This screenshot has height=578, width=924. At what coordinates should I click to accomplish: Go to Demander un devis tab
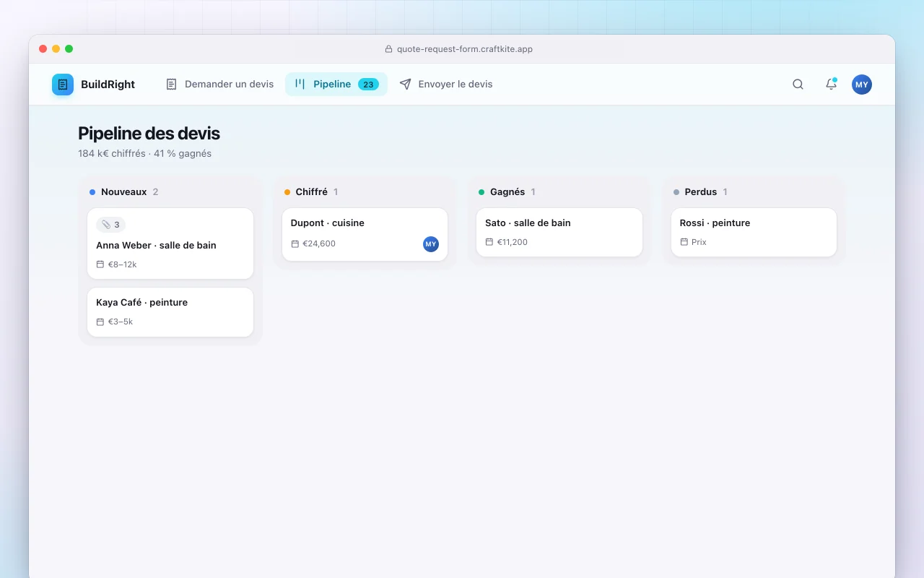click(x=219, y=85)
